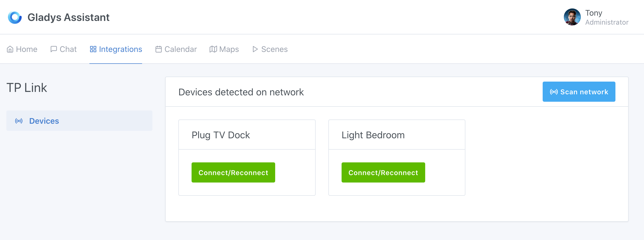
Task: Click the Maps icon
Action: (x=213, y=49)
